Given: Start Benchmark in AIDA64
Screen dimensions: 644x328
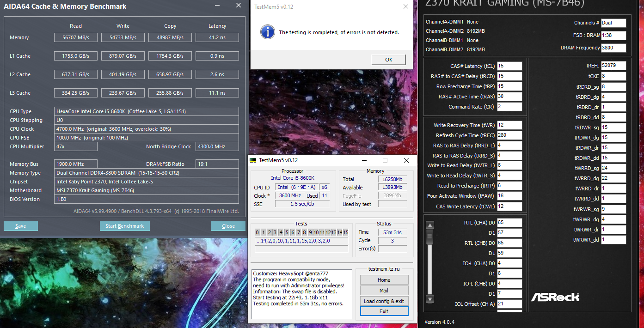Looking at the screenshot, I should 125,226.
